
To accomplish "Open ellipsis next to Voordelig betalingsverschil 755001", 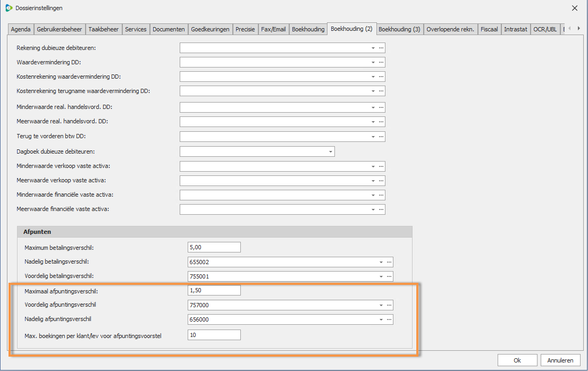I will pyautogui.click(x=389, y=276).
